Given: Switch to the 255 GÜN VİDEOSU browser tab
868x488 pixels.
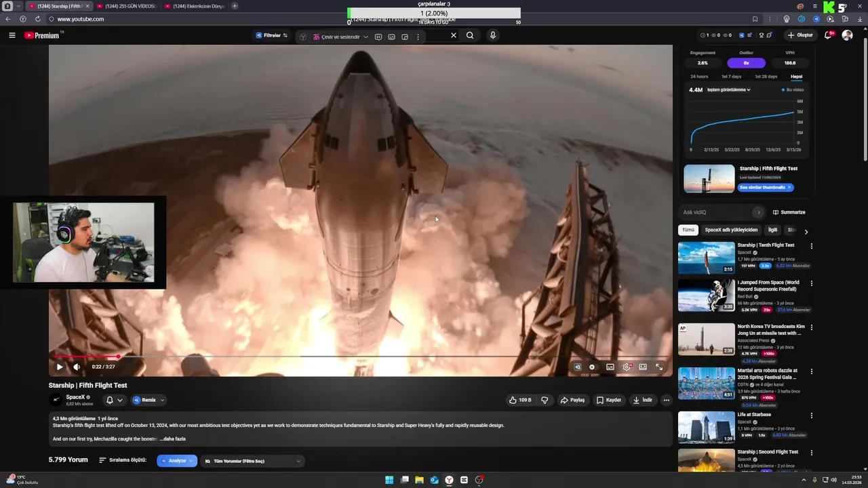Looking at the screenshot, I should (x=126, y=6).
